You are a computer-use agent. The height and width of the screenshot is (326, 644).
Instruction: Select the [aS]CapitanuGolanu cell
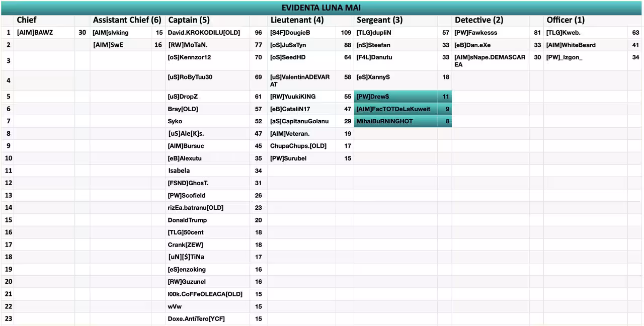[302, 121]
